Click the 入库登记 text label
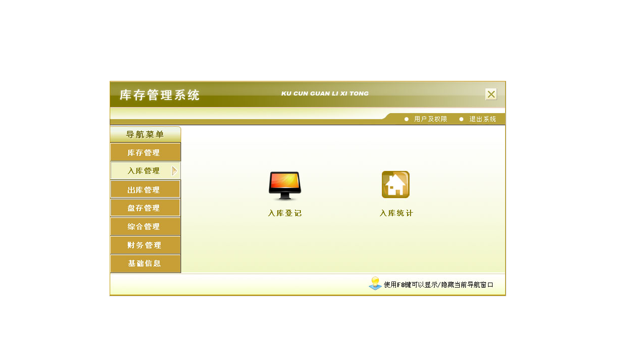The width and height of the screenshot is (644, 362). click(285, 213)
